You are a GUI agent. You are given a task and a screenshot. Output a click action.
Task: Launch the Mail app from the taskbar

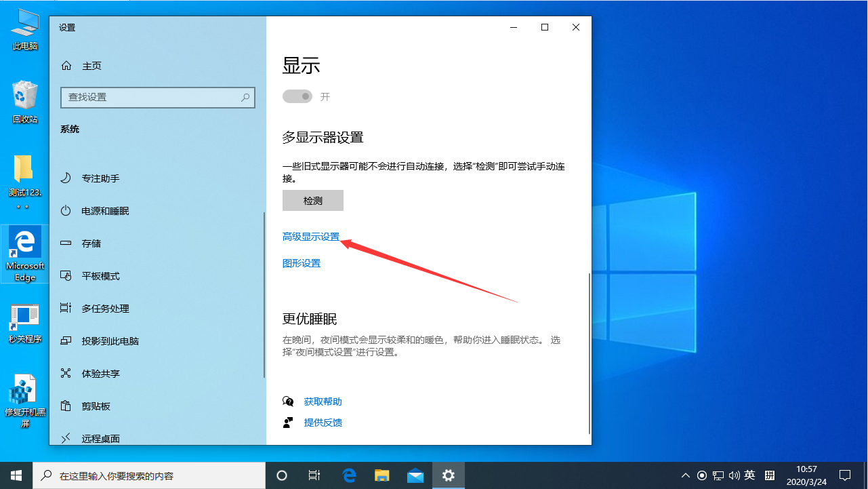415,475
